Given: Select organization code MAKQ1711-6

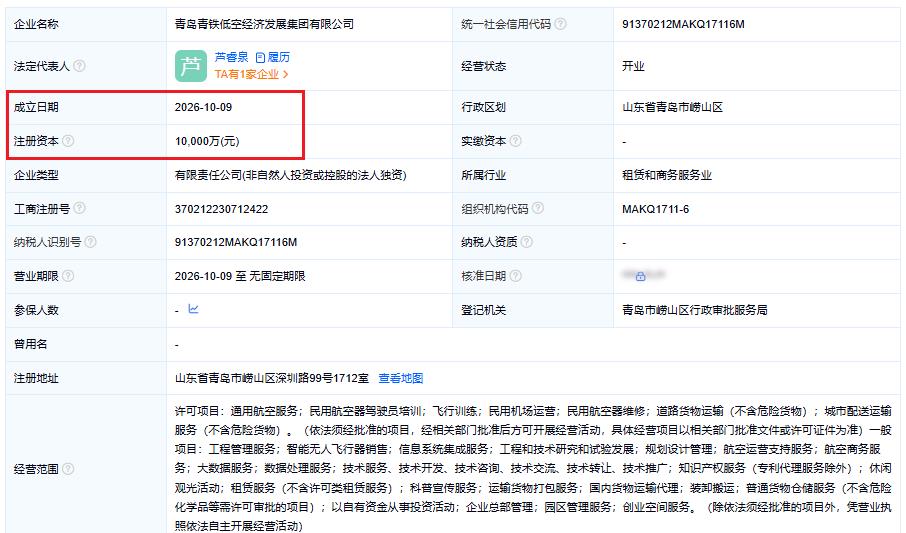Looking at the screenshot, I should pos(655,209).
